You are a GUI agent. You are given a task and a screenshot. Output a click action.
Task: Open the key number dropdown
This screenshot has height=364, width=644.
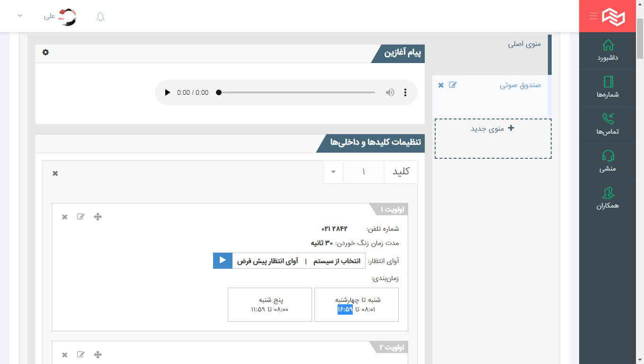point(333,172)
